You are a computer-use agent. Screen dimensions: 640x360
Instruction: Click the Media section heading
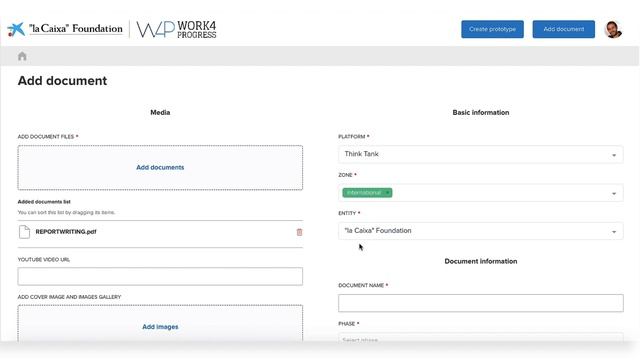coord(160,112)
